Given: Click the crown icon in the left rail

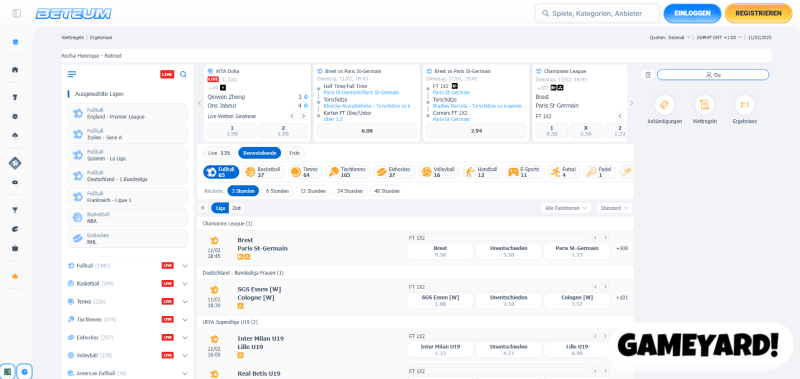Looking at the screenshot, I should tap(15, 276).
